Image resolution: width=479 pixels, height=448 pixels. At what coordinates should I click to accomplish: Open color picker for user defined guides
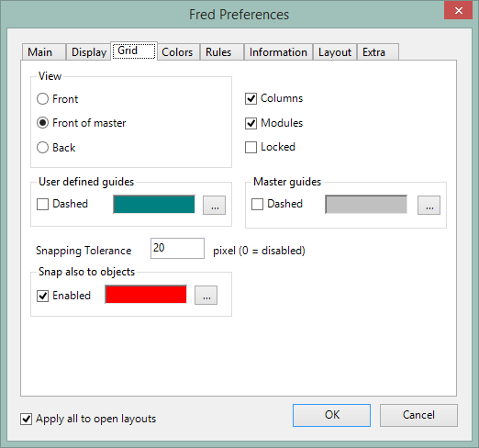(214, 205)
